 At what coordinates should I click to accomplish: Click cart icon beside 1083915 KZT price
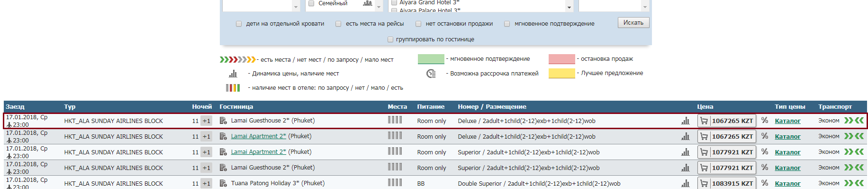(704, 183)
